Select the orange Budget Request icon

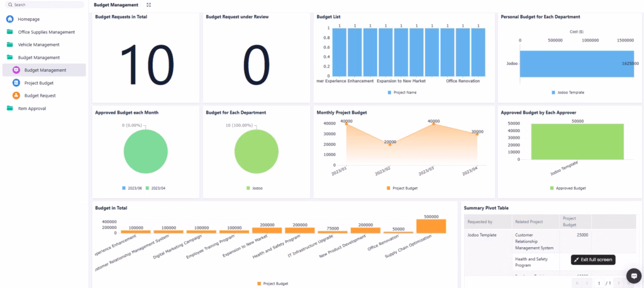pos(16,96)
